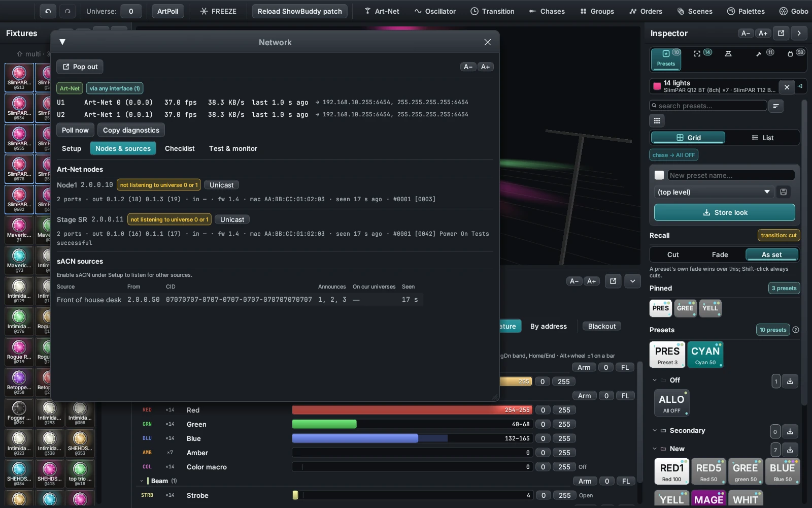Collapse Inspector with right chevron button
The height and width of the screenshot is (508, 812).
click(799, 33)
